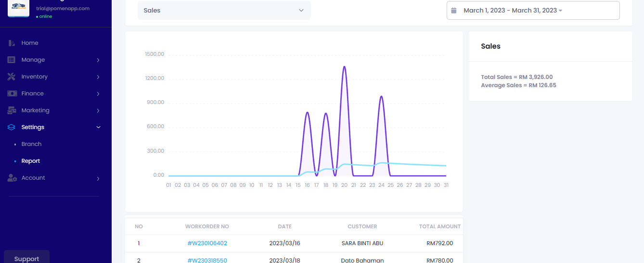Click the chart peak at day 20

(x=344, y=67)
